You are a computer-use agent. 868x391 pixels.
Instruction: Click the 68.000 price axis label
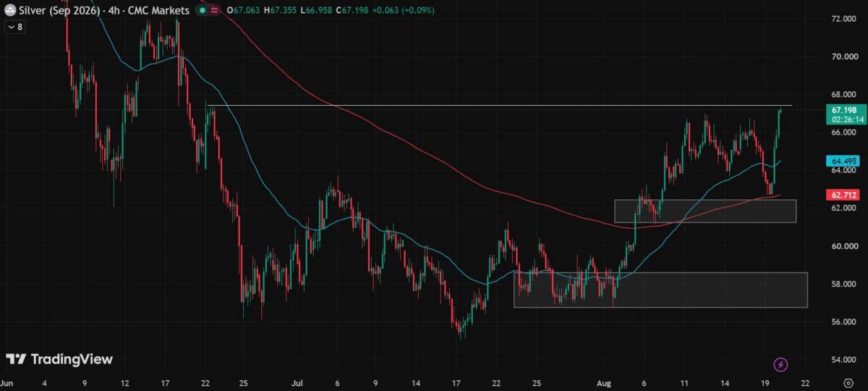click(844, 95)
